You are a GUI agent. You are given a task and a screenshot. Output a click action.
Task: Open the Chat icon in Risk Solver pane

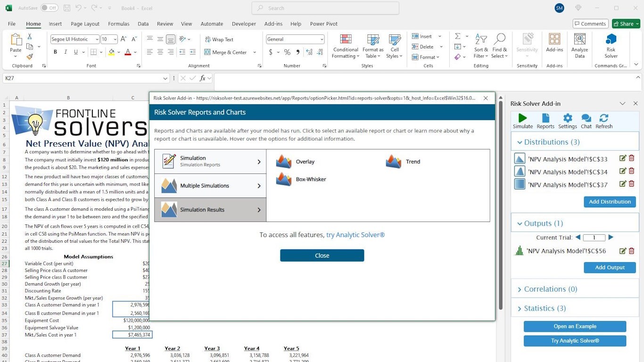586,121
